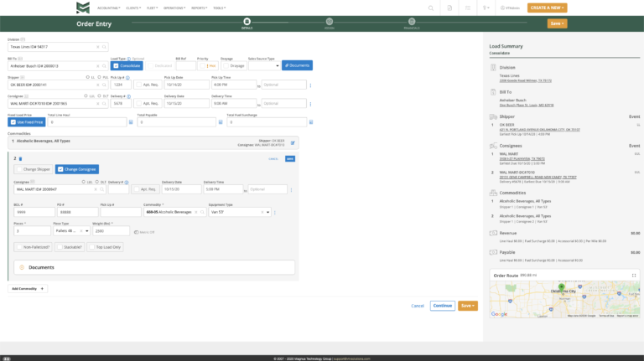Screen dimensions: 644x361
Task: Toggle the Consolidate load type checkbox
Action: pyautogui.click(x=116, y=65)
